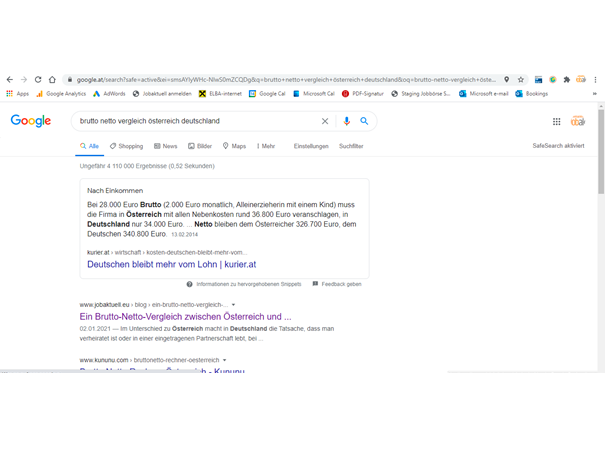
Task: Open Einstellungen under the search bar
Action: (x=311, y=146)
